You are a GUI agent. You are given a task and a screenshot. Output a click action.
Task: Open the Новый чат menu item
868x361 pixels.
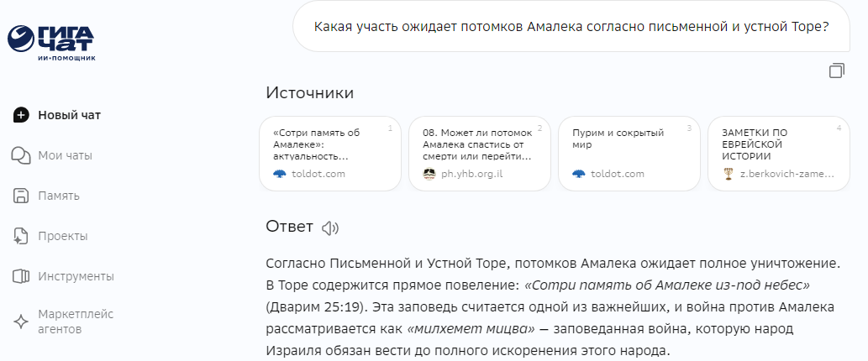[69, 115]
